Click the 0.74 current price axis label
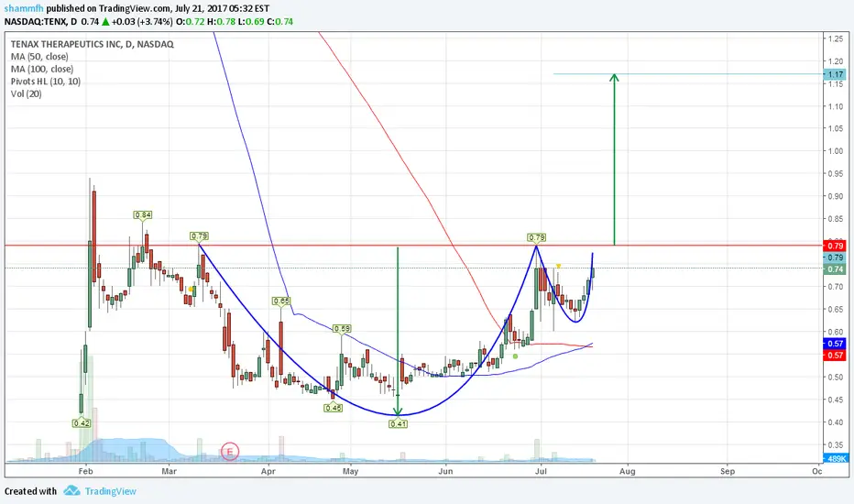This screenshot has height=504, width=854. point(836,269)
